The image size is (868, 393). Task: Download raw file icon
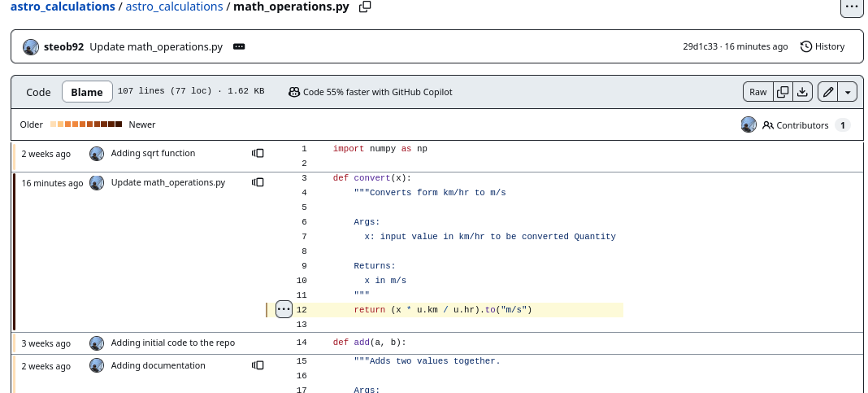(x=801, y=92)
